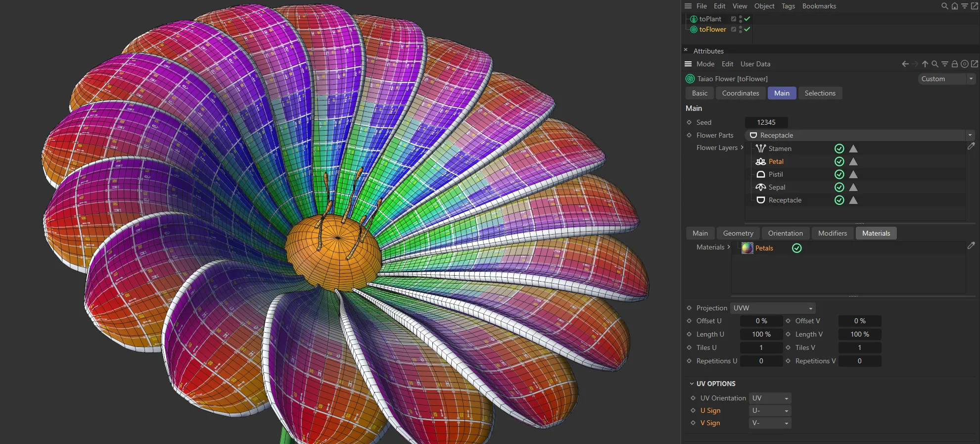
Task: Lock the Attributes panel with lock icon
Action: (955, 64)
